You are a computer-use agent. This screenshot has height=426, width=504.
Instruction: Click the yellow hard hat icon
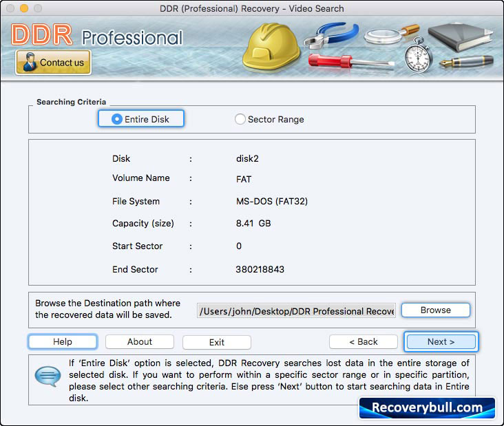[271, 47]
